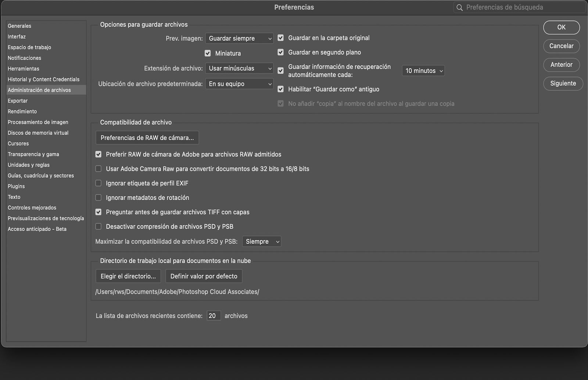The height and width of the screenshot is (380, 588).
Task: Check Desactivar compresión de archivos PSD y PSB
Action: [98, 226]
